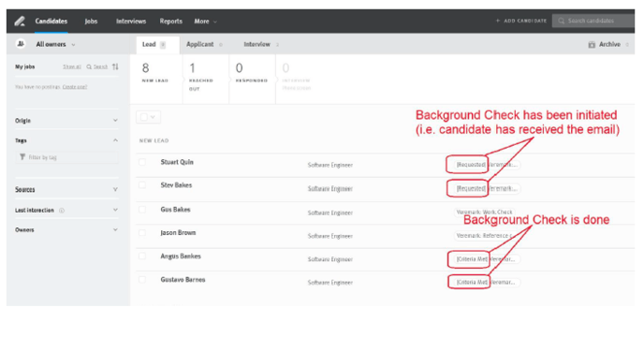Click Software Engineer in Gus Bakes row

click(x=330, y=212)
